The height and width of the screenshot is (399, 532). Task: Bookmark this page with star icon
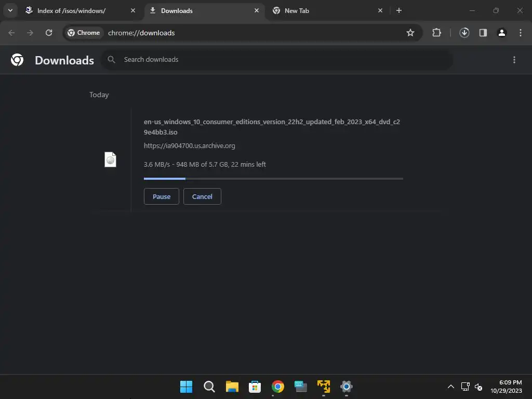click(410, 33)
